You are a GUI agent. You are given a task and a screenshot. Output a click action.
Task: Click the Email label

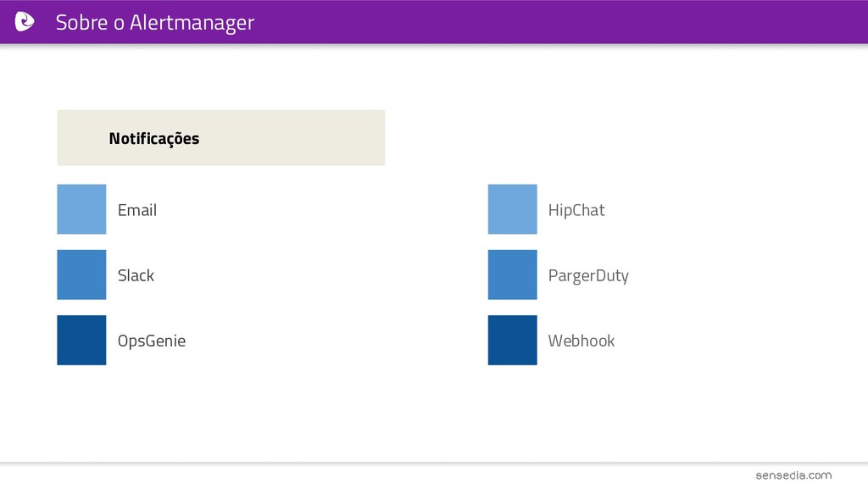click(137, 210)
